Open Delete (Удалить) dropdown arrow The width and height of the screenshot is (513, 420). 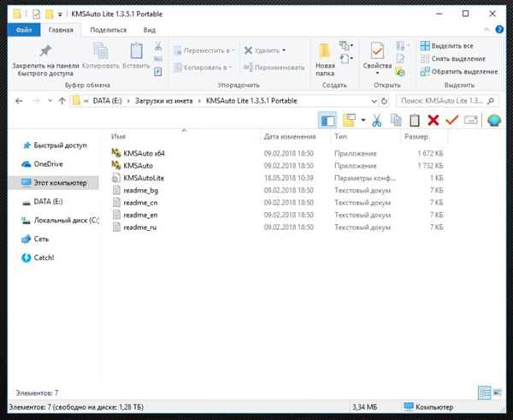point(284,50)
